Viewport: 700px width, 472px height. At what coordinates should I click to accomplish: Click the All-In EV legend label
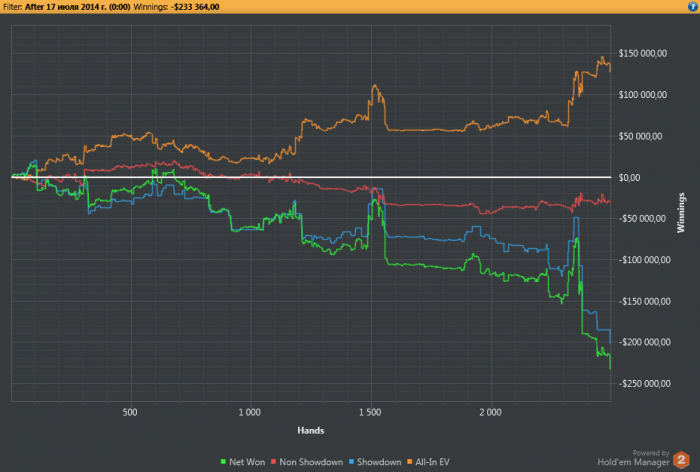coord(432,462)
